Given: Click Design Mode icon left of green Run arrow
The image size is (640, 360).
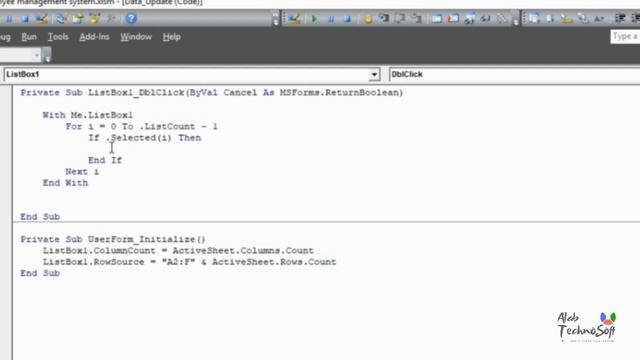Looking at the screenshot, I should pos(294,18).
